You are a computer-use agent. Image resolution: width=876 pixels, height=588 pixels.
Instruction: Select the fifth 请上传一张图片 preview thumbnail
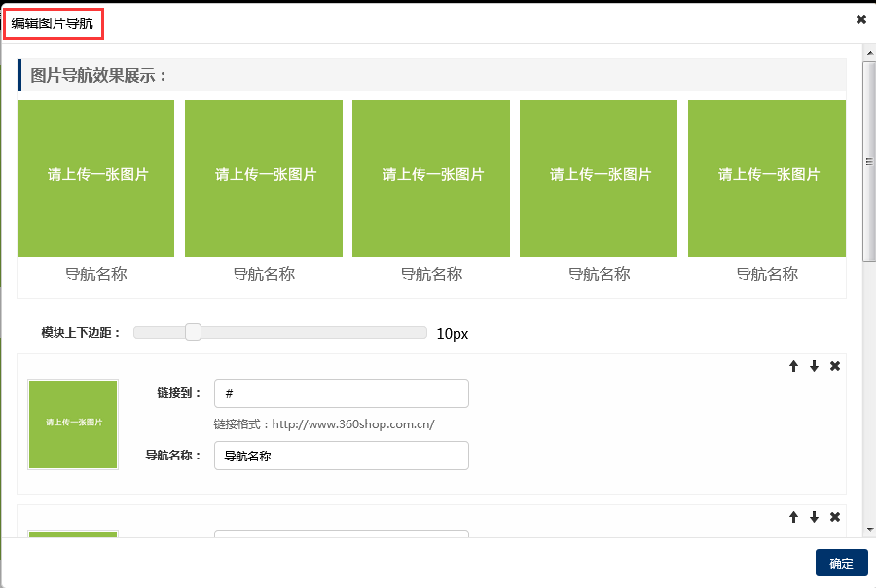(x=766, y=178)
